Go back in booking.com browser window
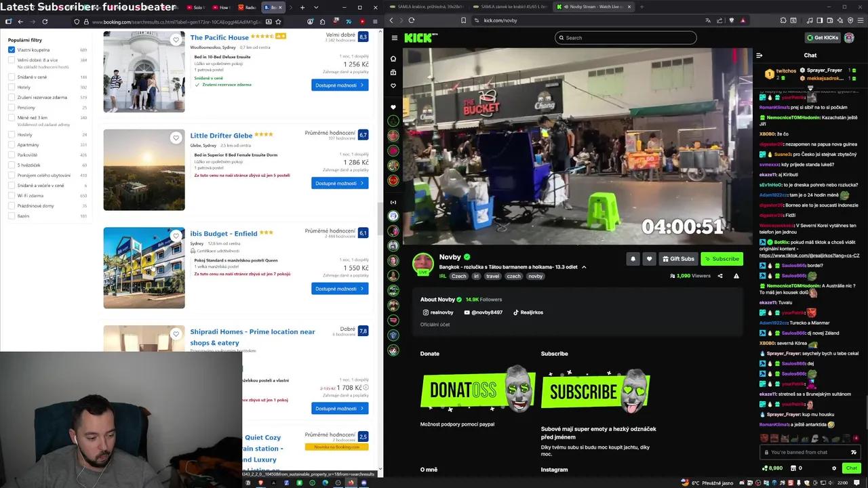The image size is (868, 488). 20,22
